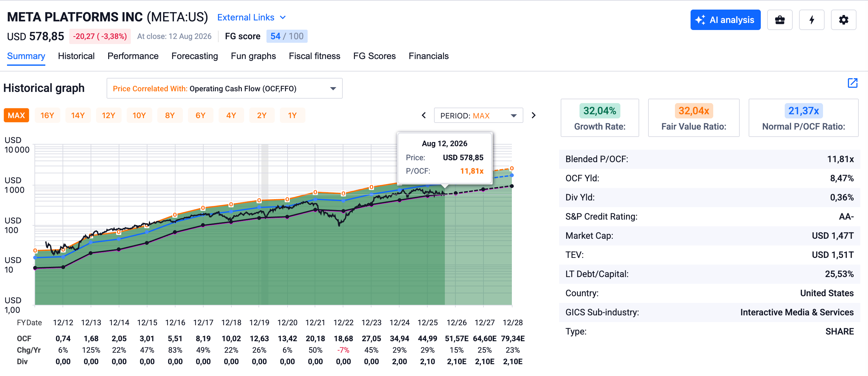Screen dimensions: 868x376
Task: Go to next period arrow
Action: click(x=533, y=116)
